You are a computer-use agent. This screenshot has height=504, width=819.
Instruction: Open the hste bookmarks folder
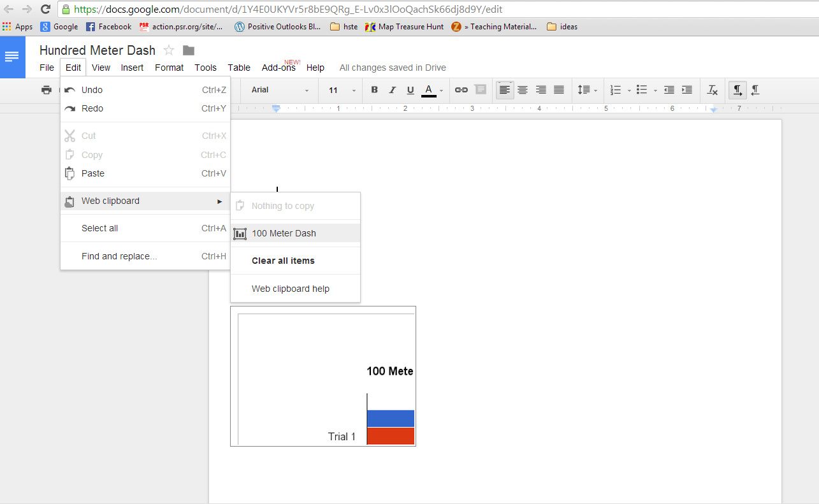point(344,27)
